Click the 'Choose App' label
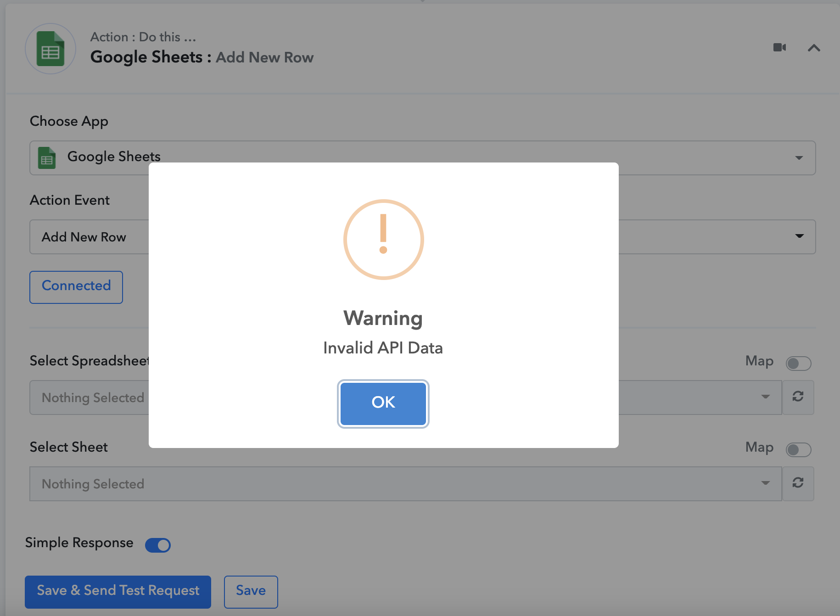The image size is (840, 616). point(69,122)
